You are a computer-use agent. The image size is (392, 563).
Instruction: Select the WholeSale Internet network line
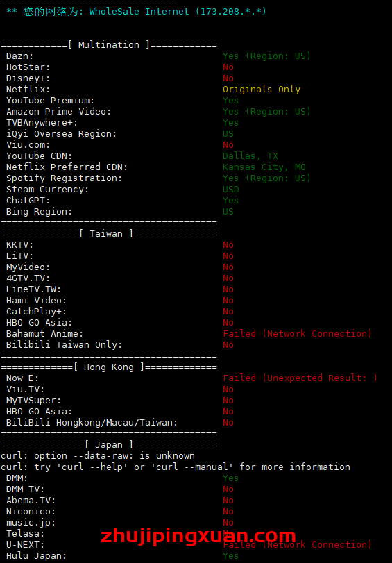click(x=137, y=12)
